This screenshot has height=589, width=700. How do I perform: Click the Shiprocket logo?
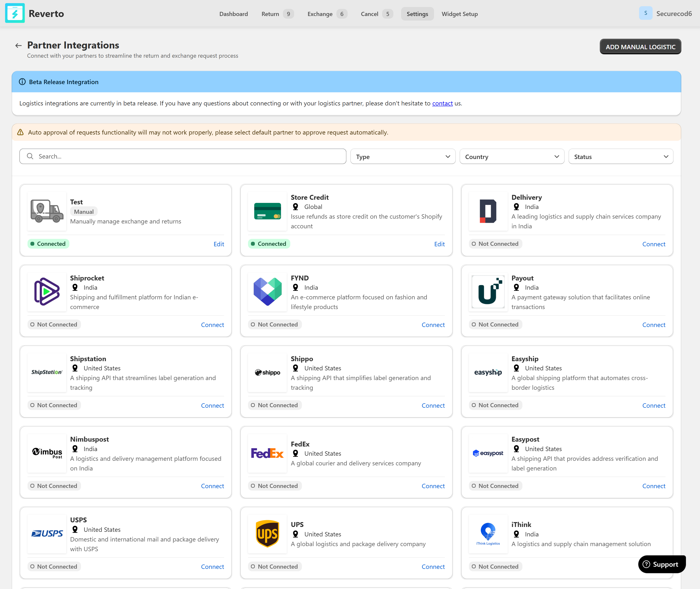tap(47, 292)
